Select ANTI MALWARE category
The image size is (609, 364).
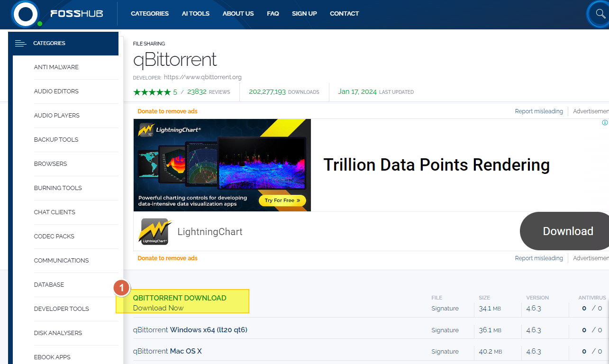pos(56,67)
